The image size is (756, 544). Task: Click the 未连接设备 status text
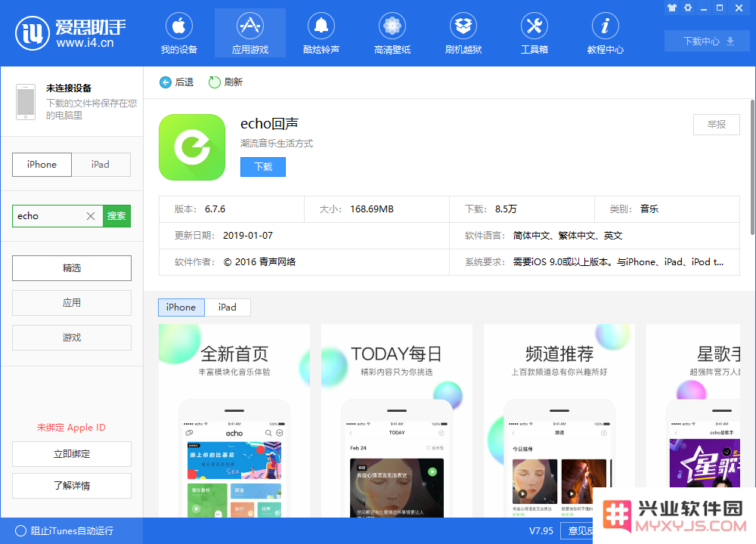[69, 88]
